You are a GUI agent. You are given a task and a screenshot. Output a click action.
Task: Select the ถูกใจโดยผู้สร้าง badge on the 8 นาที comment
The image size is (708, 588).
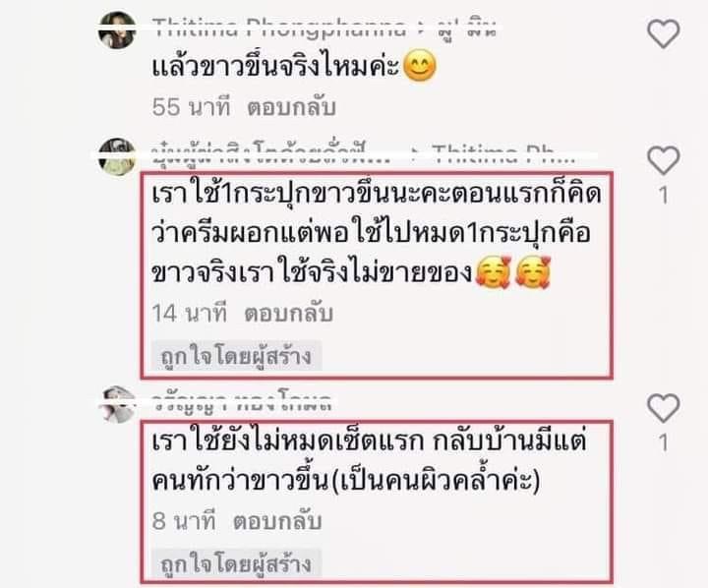(x=236, y=563)
